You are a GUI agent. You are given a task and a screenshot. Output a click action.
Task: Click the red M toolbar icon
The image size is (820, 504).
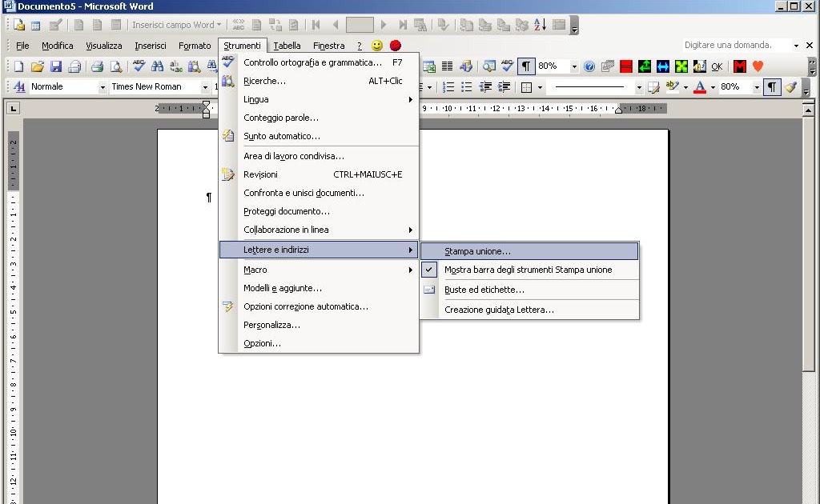(x=739, y=66)
